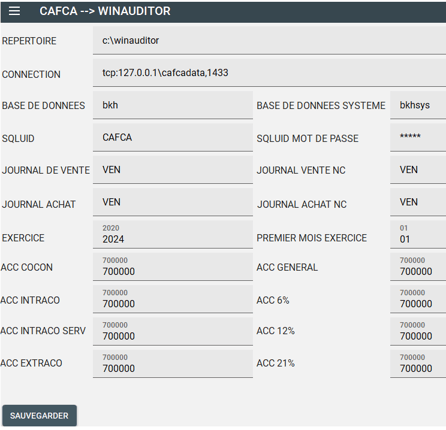
Task: Click the ACC GENERAL account field
Action: point(418,267)
